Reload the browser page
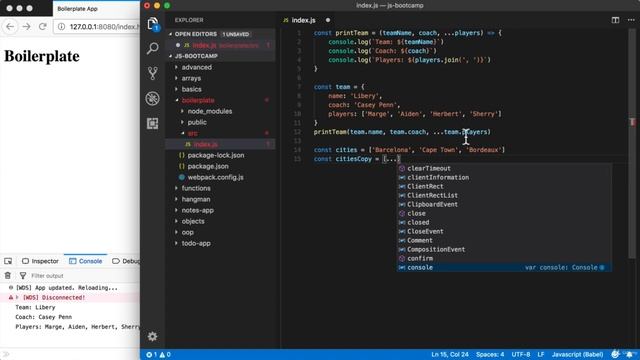 42,27
